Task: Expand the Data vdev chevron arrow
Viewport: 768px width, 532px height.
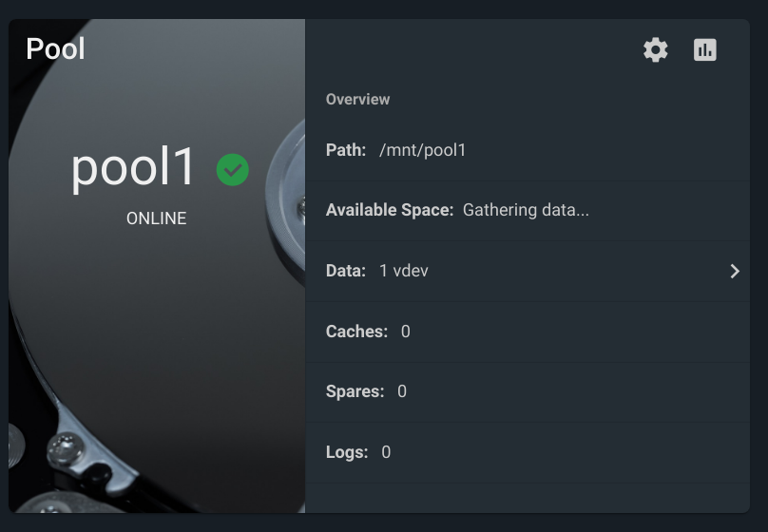Action: click(x=734, y=271)
